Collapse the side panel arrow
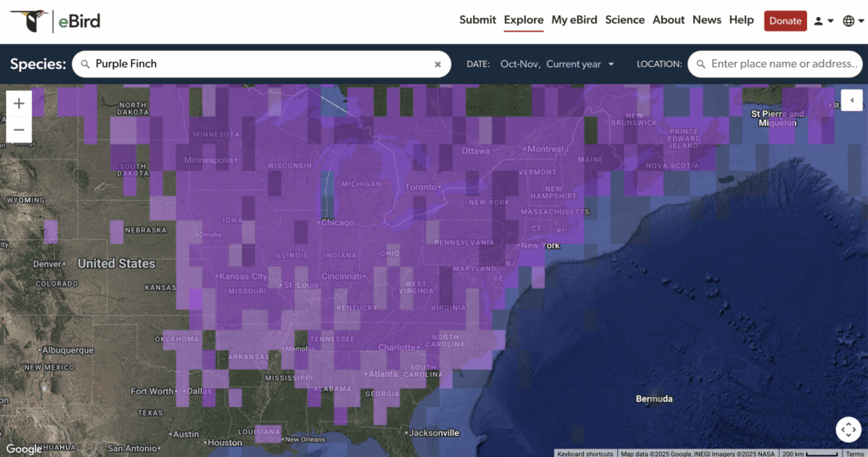 tap(851, 101)
